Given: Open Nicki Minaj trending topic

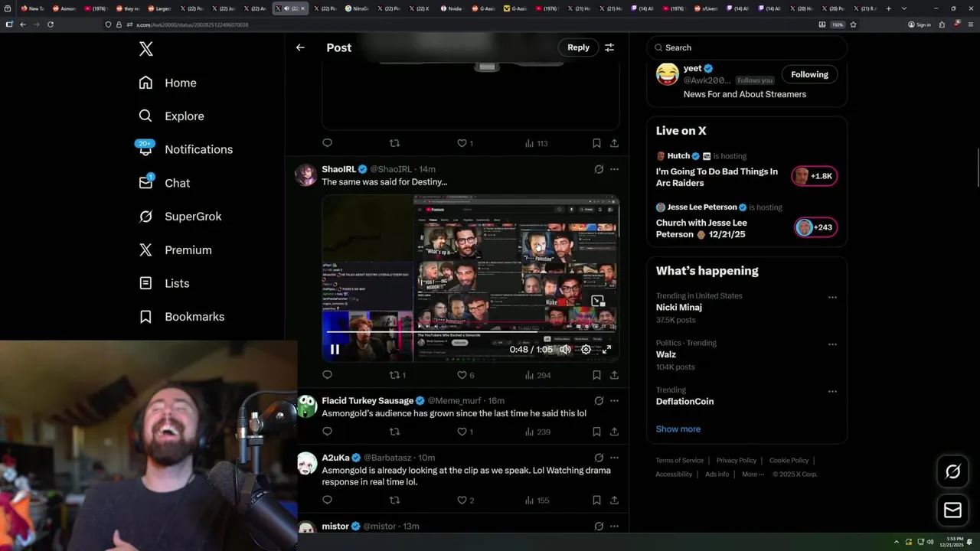Looking at the screenshot, I should [679, 308].
